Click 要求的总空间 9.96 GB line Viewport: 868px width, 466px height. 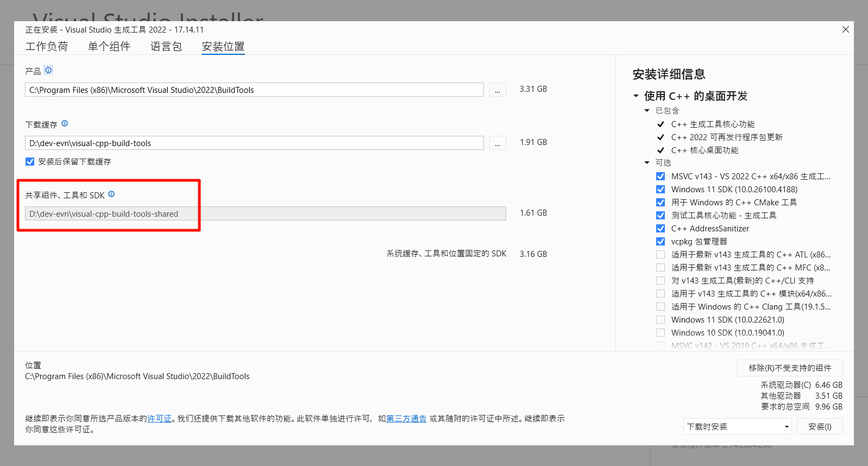pyautogui.click(x=802, y=406)
